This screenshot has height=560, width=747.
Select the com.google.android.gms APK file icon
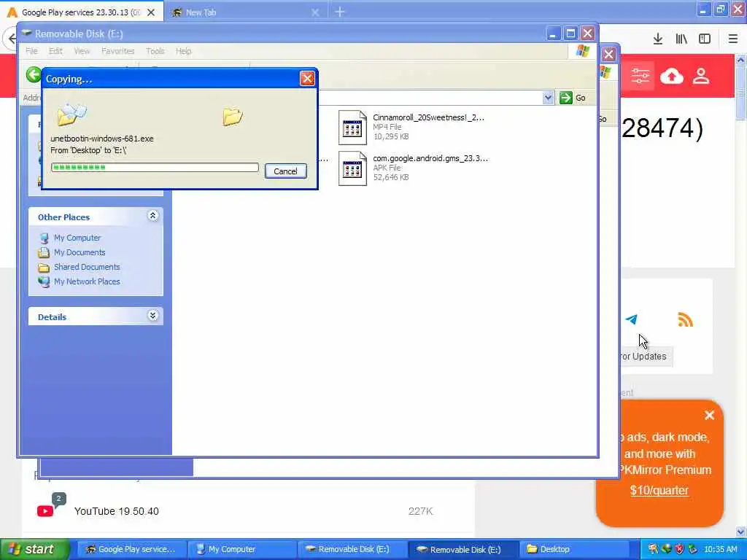352,168
